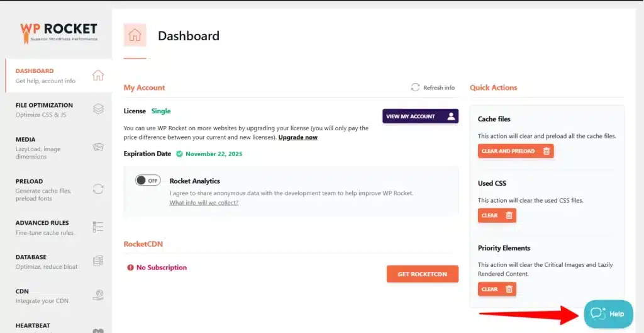The image size is (644, 333).
Task: Open the Dashboard menu item in the sidebar
Action: click(58, 76)
